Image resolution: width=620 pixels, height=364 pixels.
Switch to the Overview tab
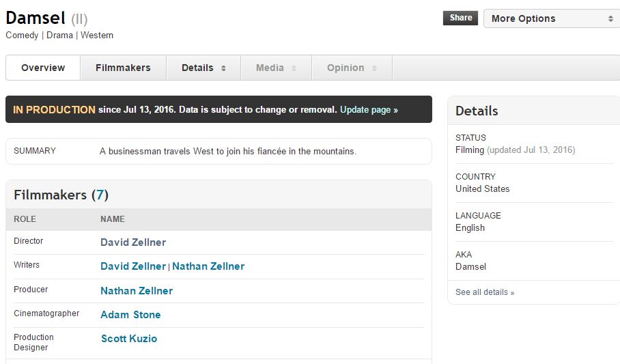pos(43,68)
